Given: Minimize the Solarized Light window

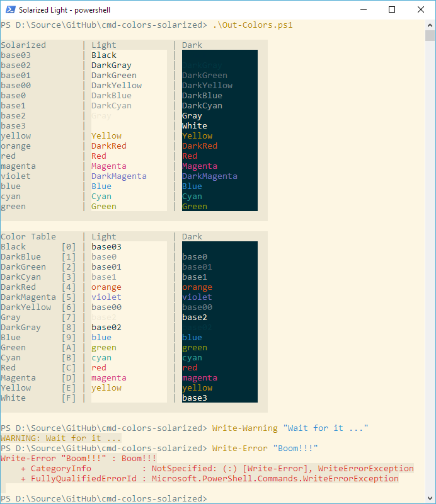Looking at the screenshot, I should (364, 9).
